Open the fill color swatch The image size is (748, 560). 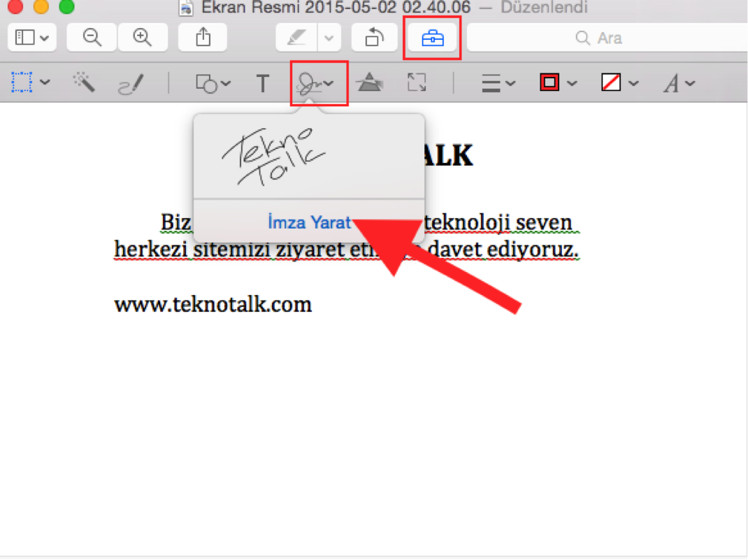611,82
